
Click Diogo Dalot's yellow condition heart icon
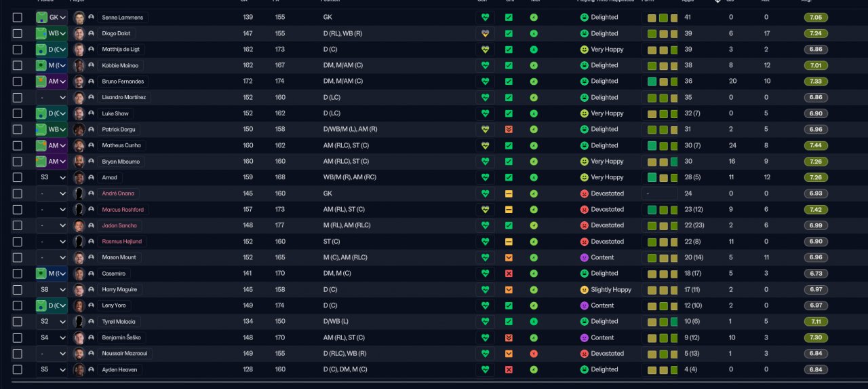pos(485,33)
